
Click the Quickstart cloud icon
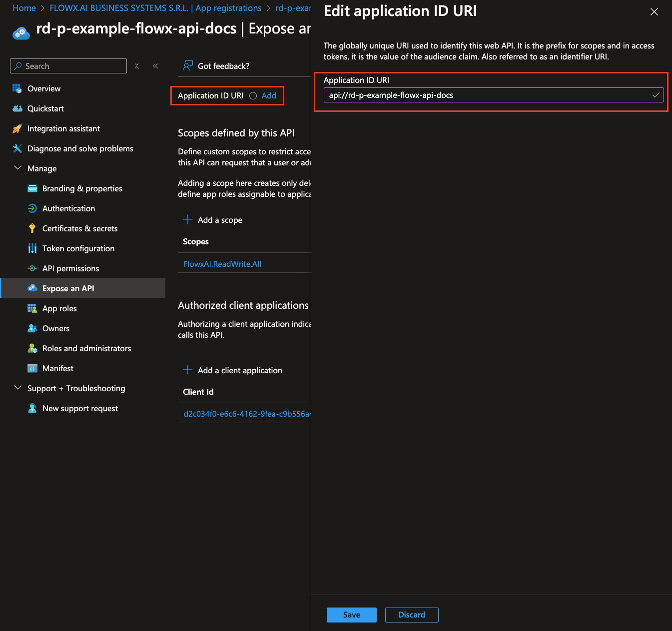17,108
